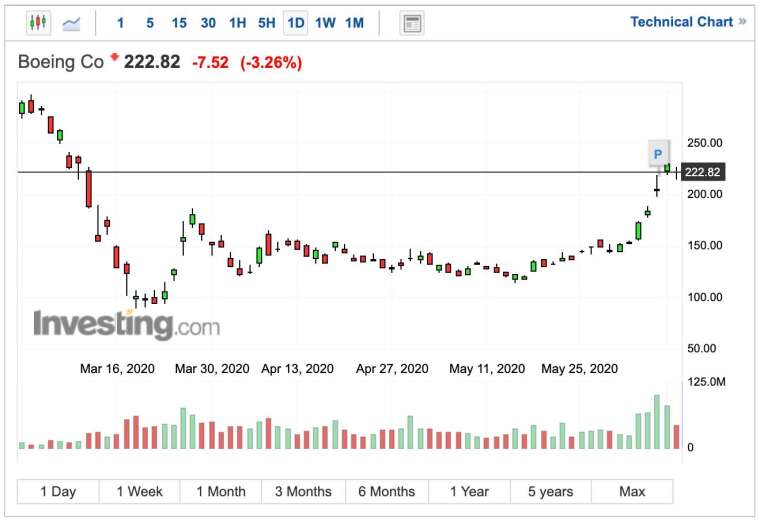Click the Apr 13, 2020 date label
This screenshot has height=521, width=760.
pyautogui.click(x=297, y=369)
